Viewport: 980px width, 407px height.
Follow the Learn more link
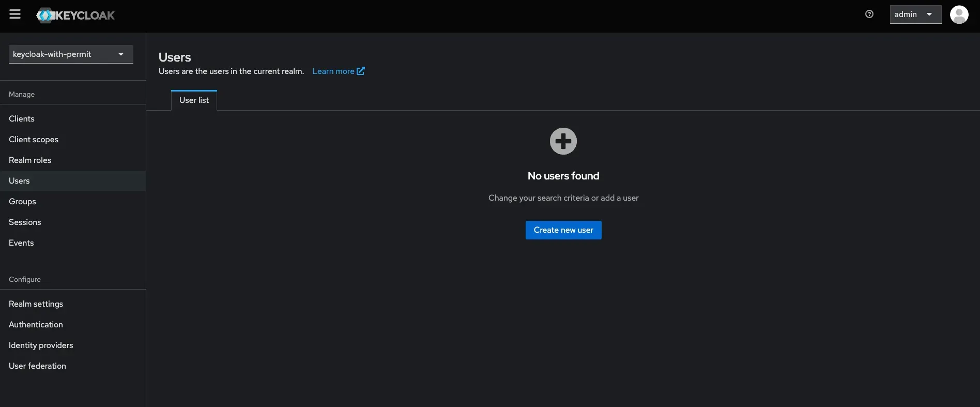click(x=338, y=71)
